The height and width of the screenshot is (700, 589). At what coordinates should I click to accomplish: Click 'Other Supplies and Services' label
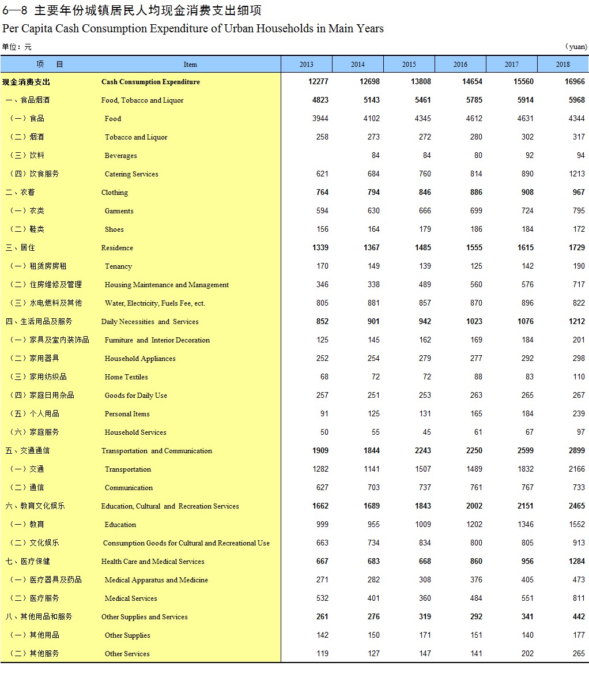(x=145, y=617)
